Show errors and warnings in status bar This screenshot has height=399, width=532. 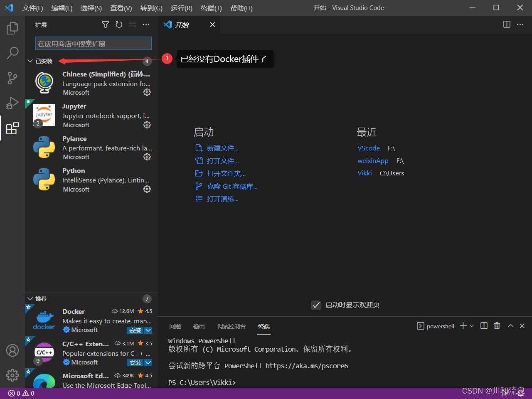[x=21, y=393]
